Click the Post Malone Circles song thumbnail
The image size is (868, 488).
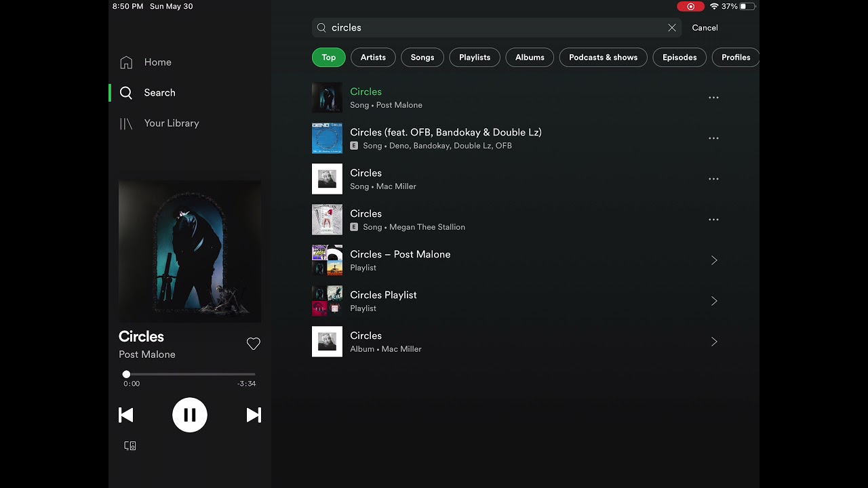click(x=327, y=98)
